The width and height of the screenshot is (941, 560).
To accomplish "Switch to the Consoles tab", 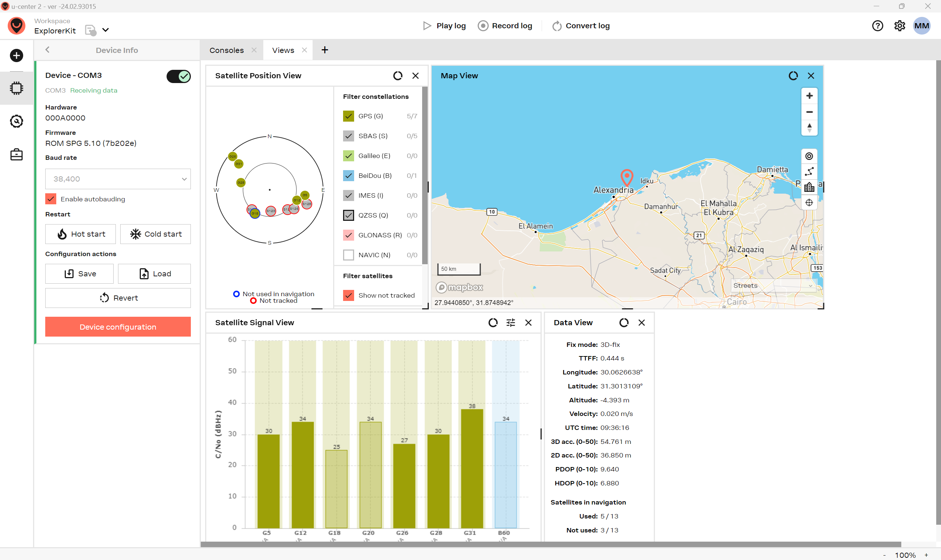I will coord(226,50).
